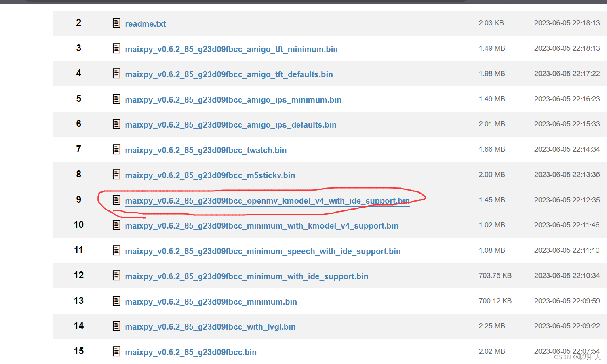Click the 2.01 MB size value
Screen dimensions: 607x364
(492, 124)
